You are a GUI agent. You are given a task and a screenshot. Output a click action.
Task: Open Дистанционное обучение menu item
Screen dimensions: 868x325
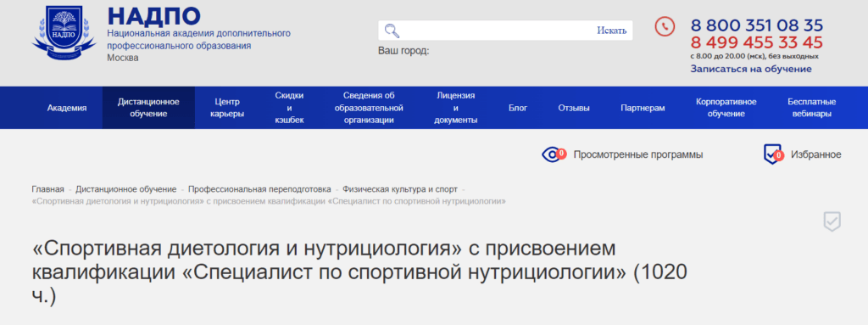[148, 108]
